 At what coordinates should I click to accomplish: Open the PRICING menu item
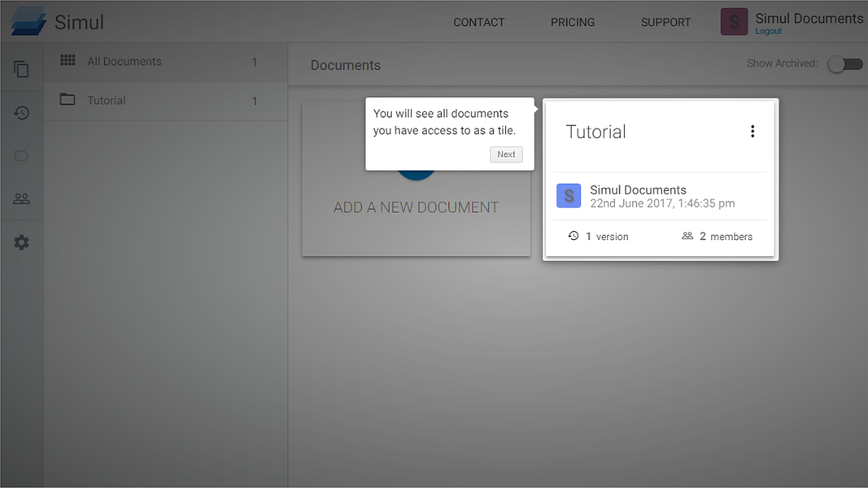pyautogui.click(x=573, y=22)
